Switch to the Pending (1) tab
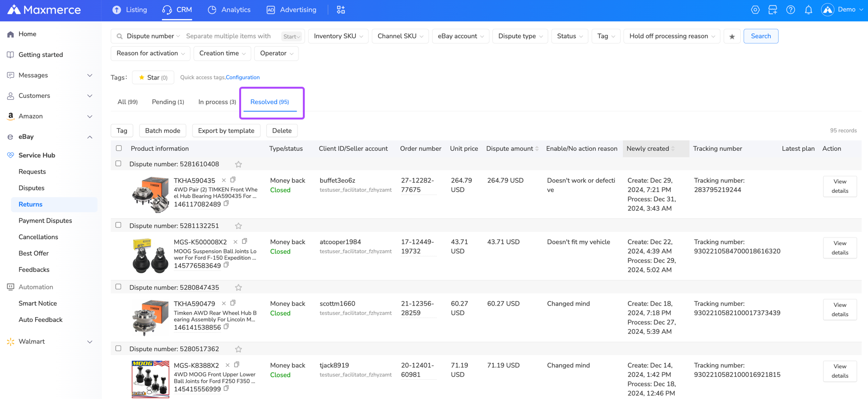Image resolution: width=868 pixels, height=399 pixels. 168,102
